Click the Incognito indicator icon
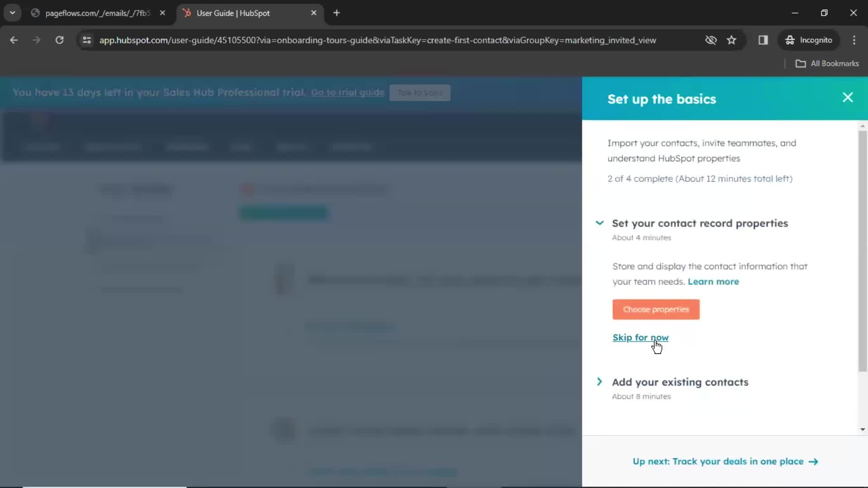868x488 pixels. [x=789, y=40]
